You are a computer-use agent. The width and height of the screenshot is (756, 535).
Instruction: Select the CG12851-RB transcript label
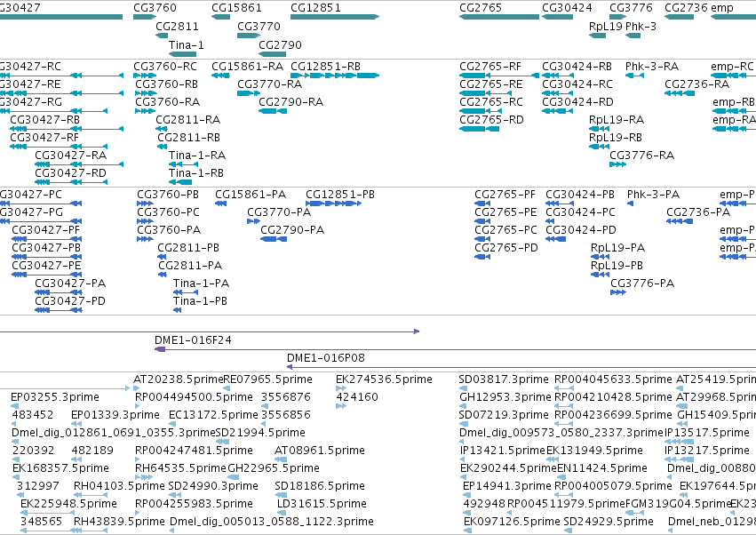pos(325,67)
